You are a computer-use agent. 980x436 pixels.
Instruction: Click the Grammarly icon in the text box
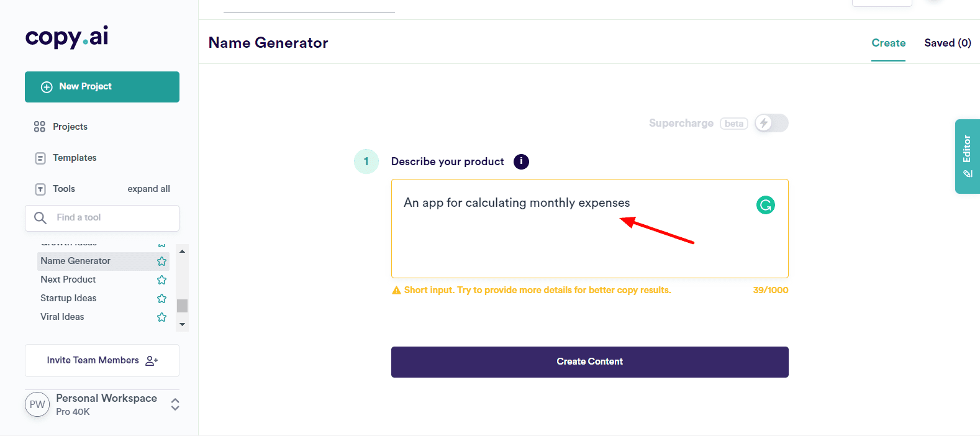click(x=765, y=205)
